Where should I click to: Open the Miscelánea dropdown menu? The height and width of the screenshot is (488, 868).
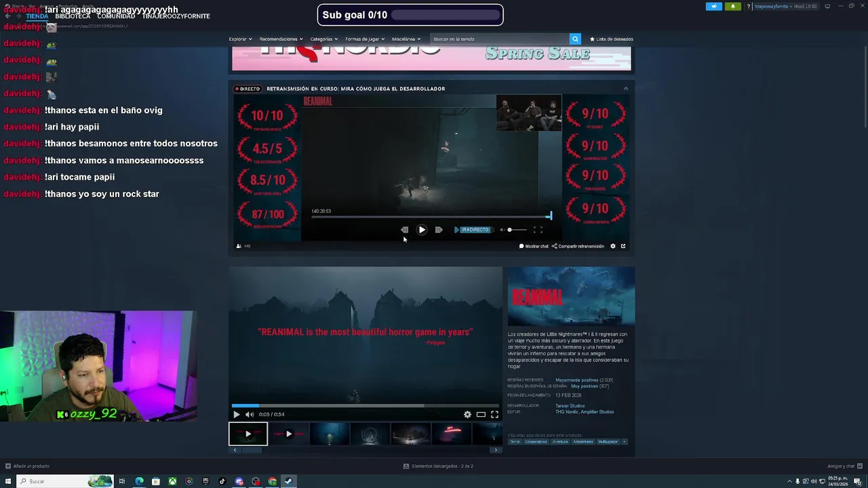pos(406,39)
